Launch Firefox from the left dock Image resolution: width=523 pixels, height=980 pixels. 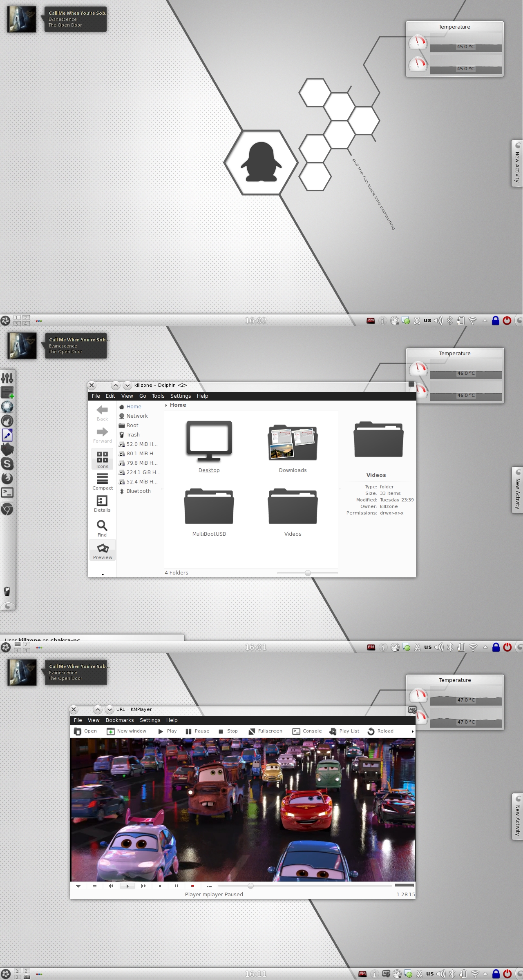(x=7, y=478)
